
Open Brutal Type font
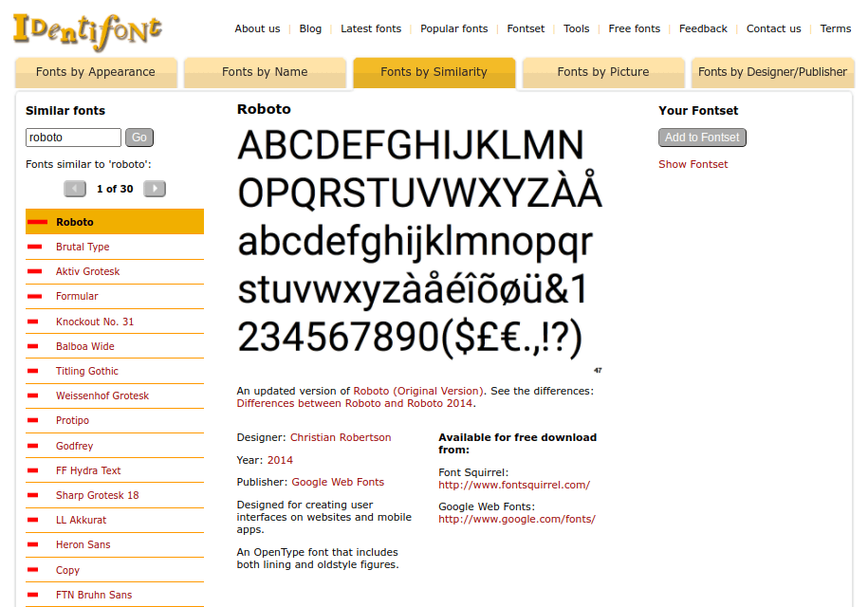tap(83, 247)
